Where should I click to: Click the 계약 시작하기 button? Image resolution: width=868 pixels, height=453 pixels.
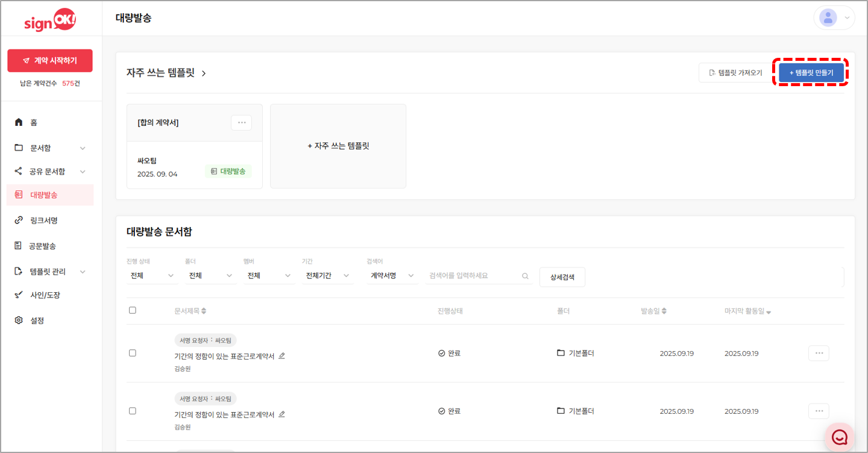click(50, 61)
